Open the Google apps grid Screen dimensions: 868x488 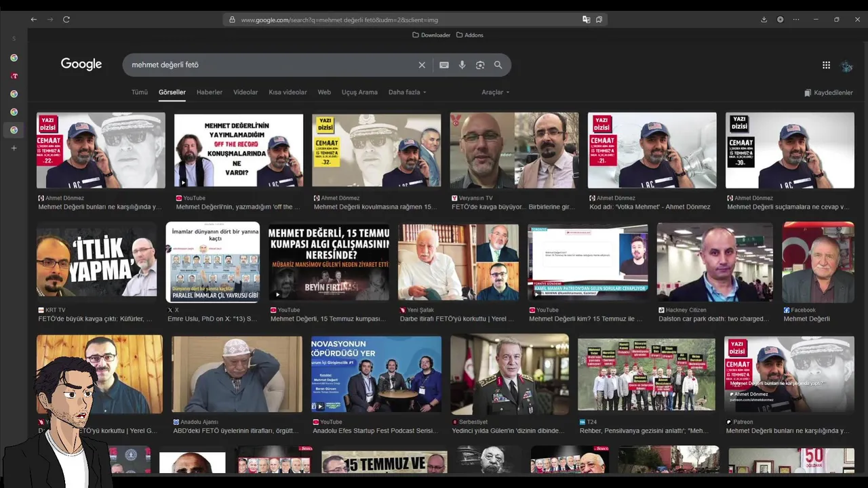coord(826,65)
